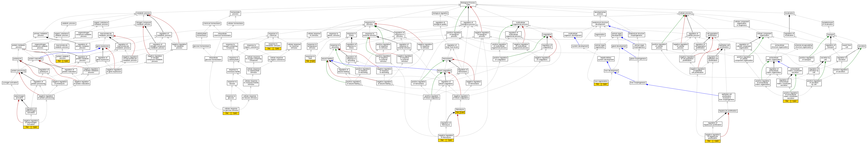Screen dimensions: 868x144
Task: Select the 'wound healing' node
Action: pyautogui.click(x=327, y=59)
